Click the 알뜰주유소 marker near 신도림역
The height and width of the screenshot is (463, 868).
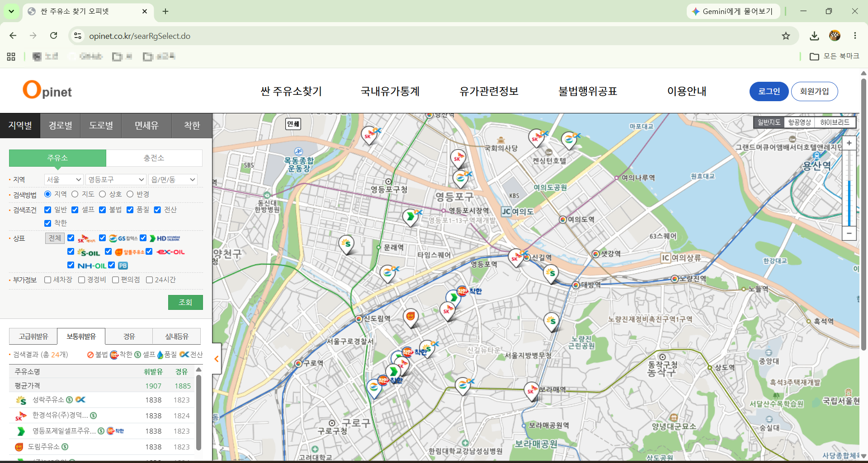pos(410,318)
